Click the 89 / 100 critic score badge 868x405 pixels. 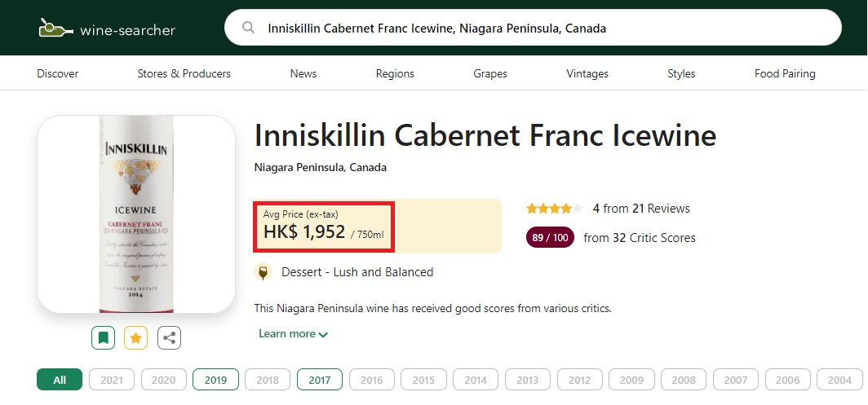point(551,238)
